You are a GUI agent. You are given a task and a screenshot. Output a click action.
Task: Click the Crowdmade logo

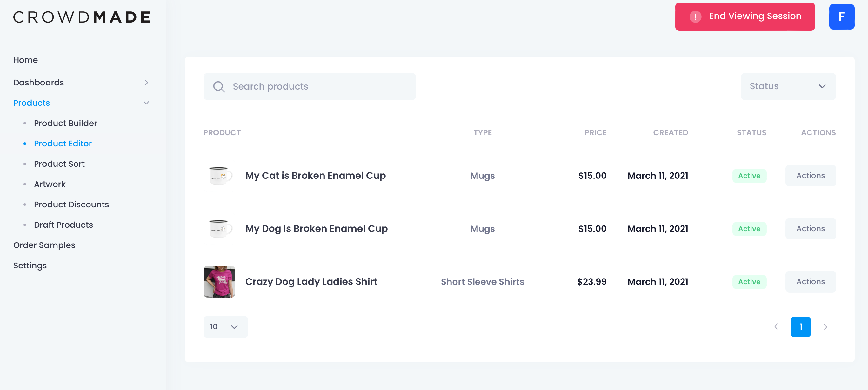[82, 17]
